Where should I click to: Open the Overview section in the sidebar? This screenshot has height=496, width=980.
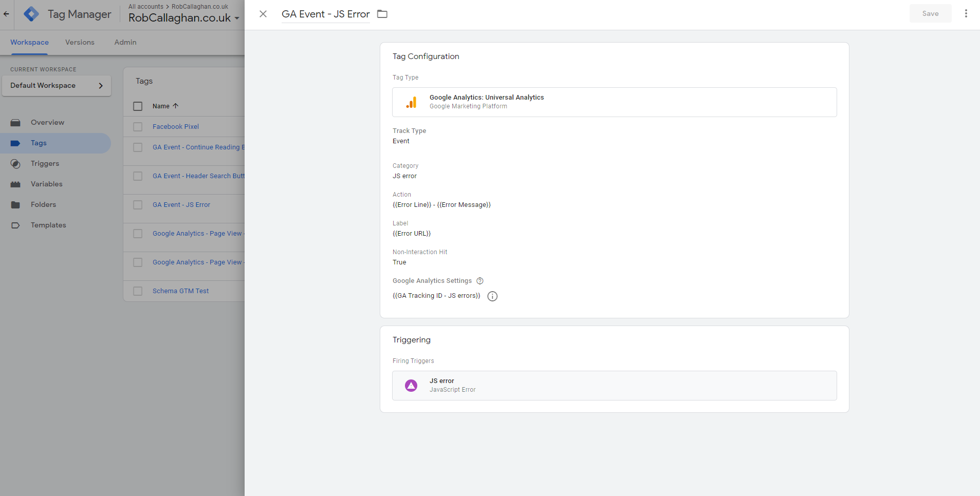[47, 122]
